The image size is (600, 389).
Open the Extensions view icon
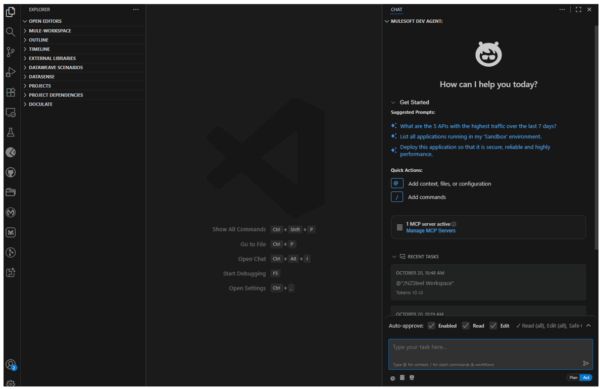click(11, 92)
